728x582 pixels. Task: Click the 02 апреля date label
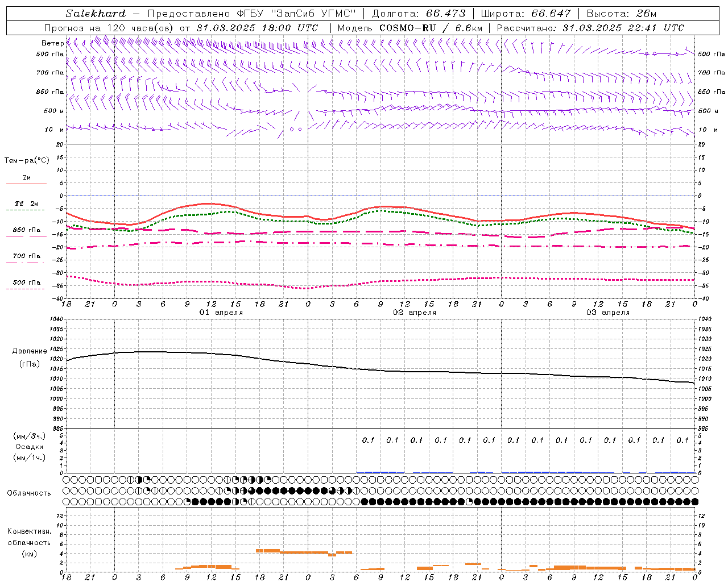(415, 313)
